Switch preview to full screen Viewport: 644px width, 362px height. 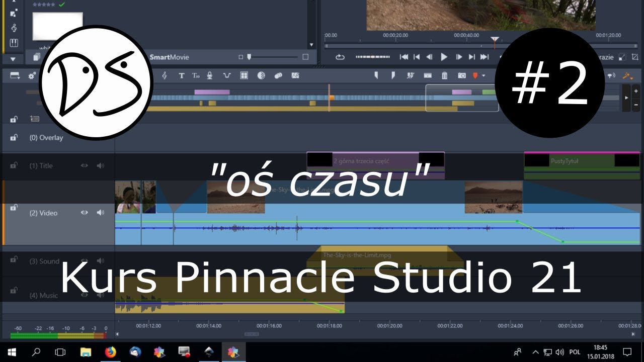coord(622,57)
